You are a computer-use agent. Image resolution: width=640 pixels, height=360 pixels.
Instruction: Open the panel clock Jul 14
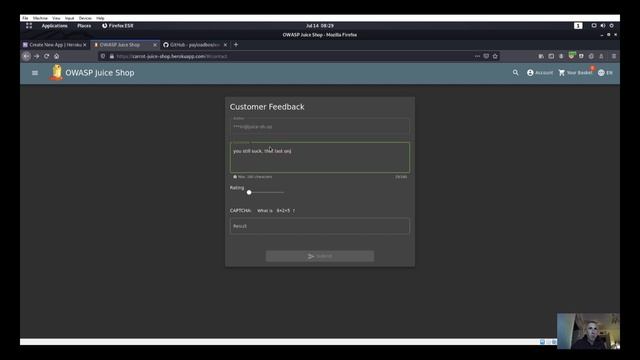click(x=320, y=26)
